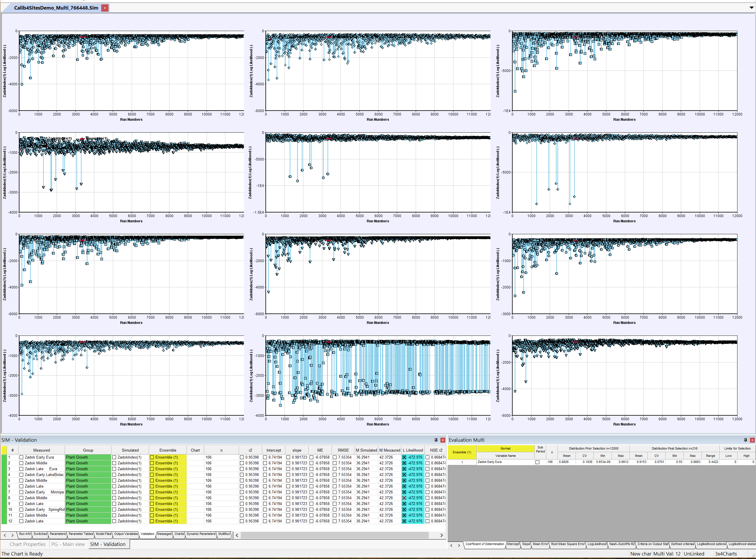Click the 3x4Charts status bar entry
The height and width of the screenshot is (559, 756).
[726, 553]
